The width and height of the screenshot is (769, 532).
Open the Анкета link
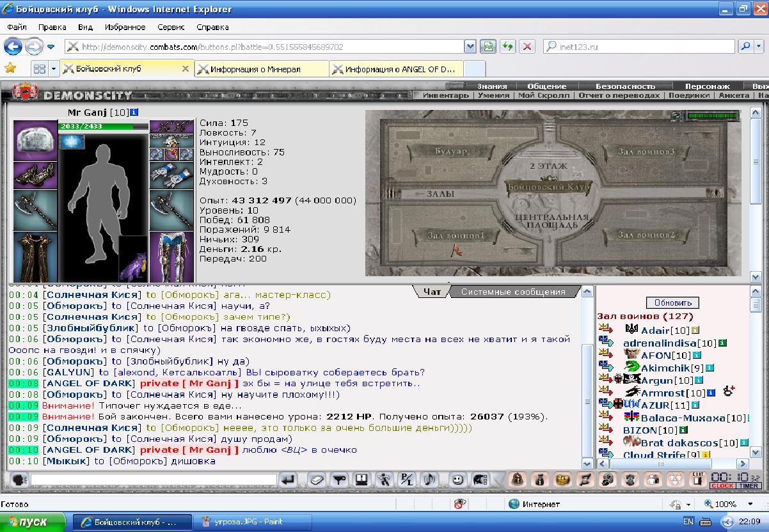(733, 95)
